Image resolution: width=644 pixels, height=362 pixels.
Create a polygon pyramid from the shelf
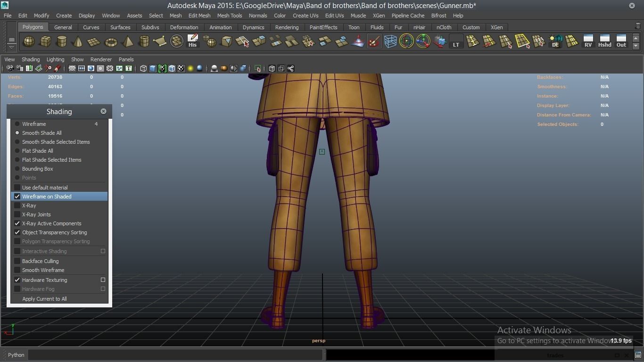(127, 41)
